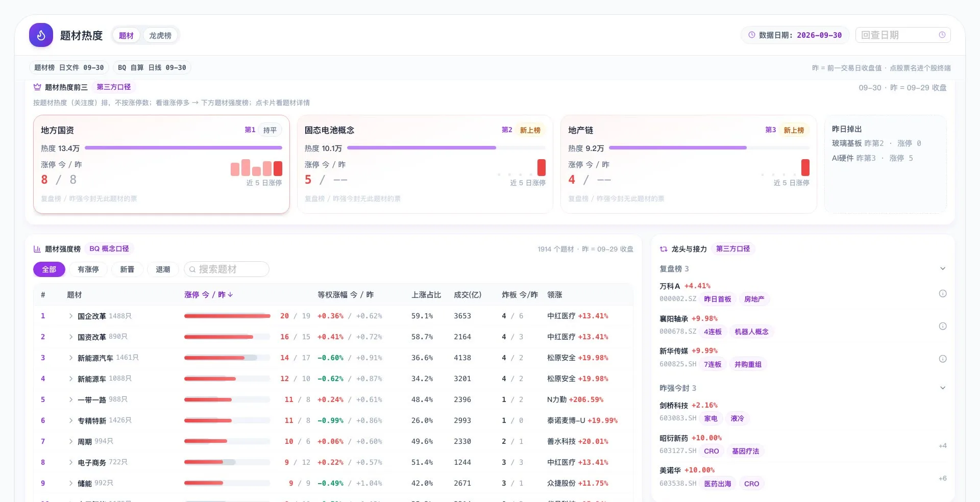Image resolution: width=980 pixels, height=502 pixels.
Task: Click the purple flame logo icon
Action: point(41,35)
